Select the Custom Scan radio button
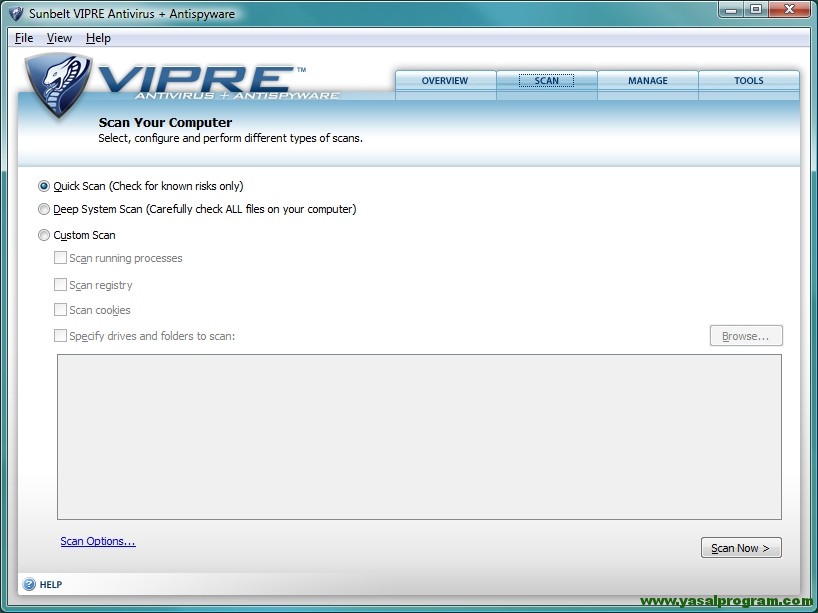Viewport: 818px width, 613px height. [x=44, y=236]
